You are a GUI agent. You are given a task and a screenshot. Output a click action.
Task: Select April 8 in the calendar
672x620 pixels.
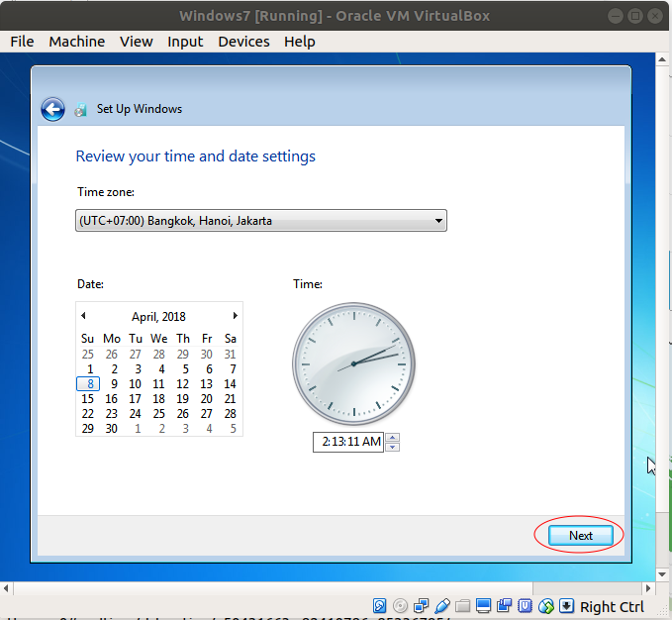pos(88,383)
